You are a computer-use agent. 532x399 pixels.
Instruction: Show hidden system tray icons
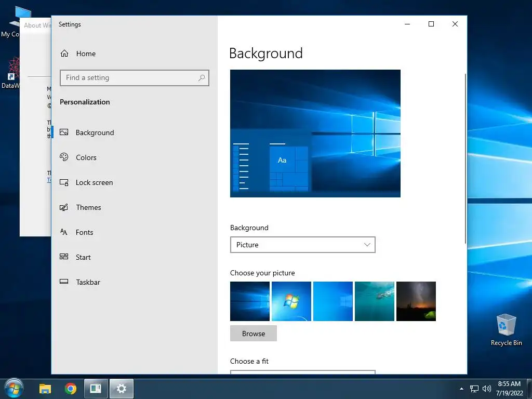pos(461,389)
